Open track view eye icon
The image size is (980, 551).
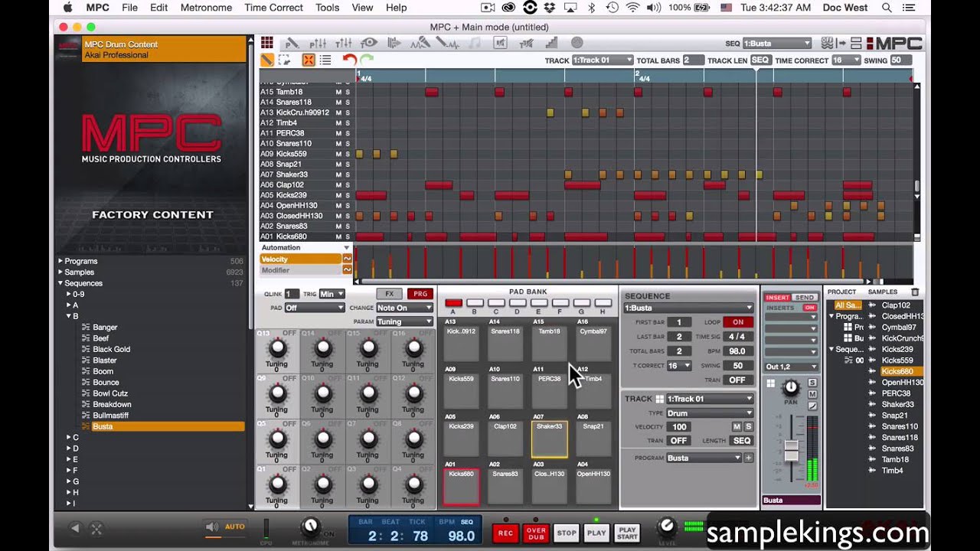[369, 43]
